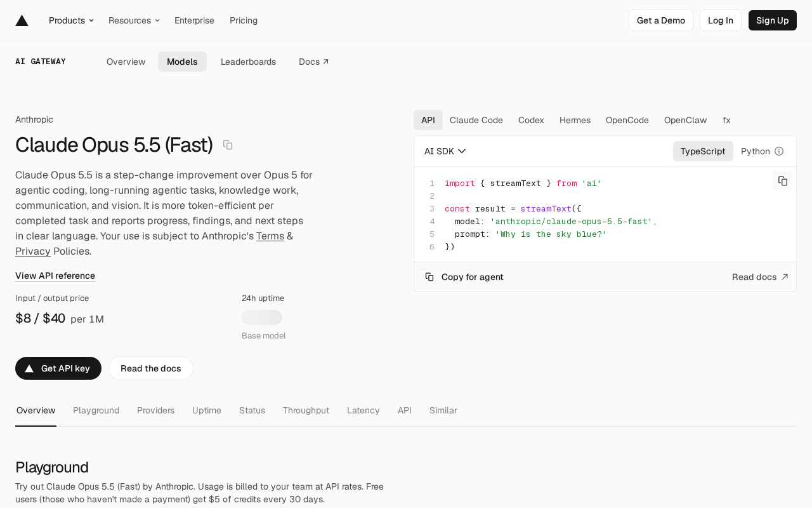Jump to the Uptime section tab
812x508 pixels.
coord(207,410)
